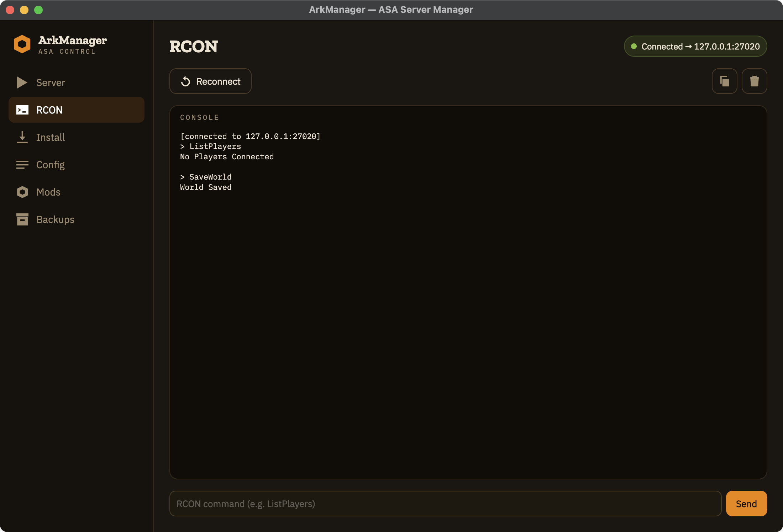
Task: Maximize the window with the green button
Action: (x=38, y=10)
